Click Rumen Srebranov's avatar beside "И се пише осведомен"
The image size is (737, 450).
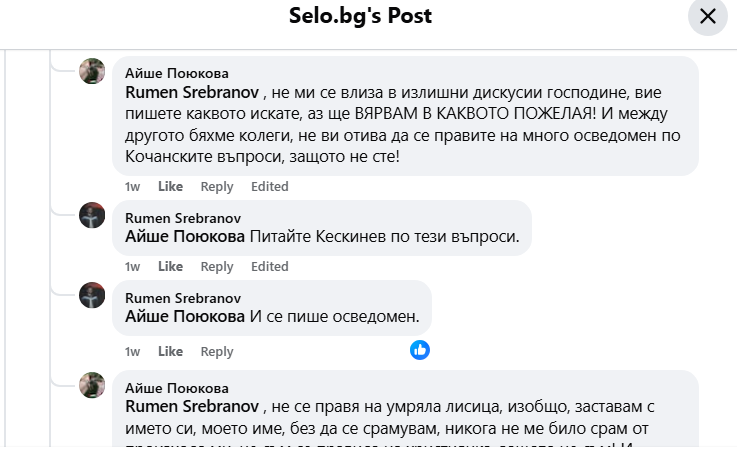tap(92, 296)
